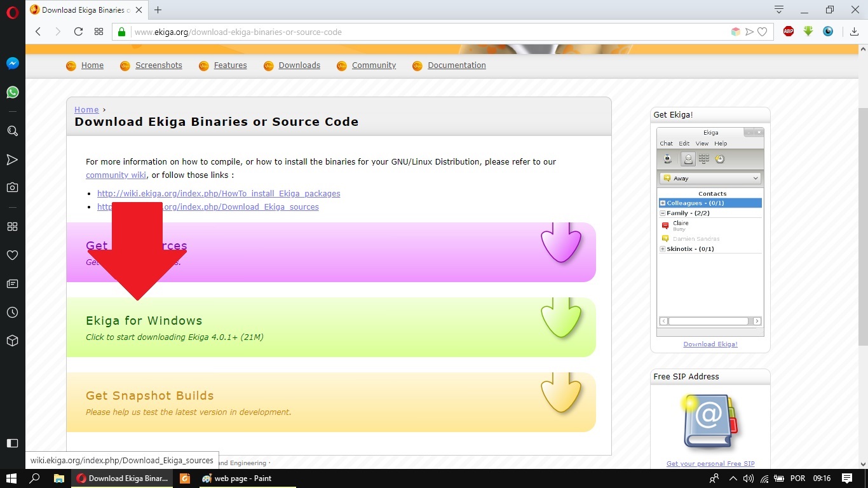Toggle the sidebar panel button at sidebar bottom

(x=13, y=443)
